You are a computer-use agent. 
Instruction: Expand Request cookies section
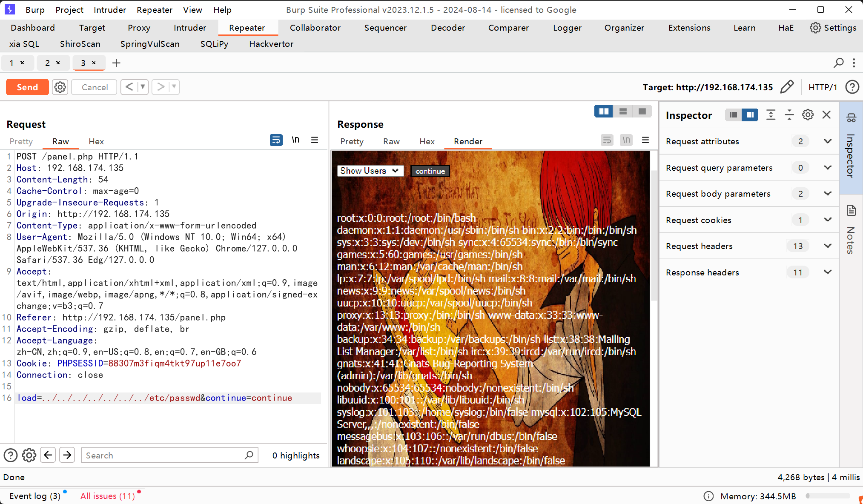coord(828,220)
